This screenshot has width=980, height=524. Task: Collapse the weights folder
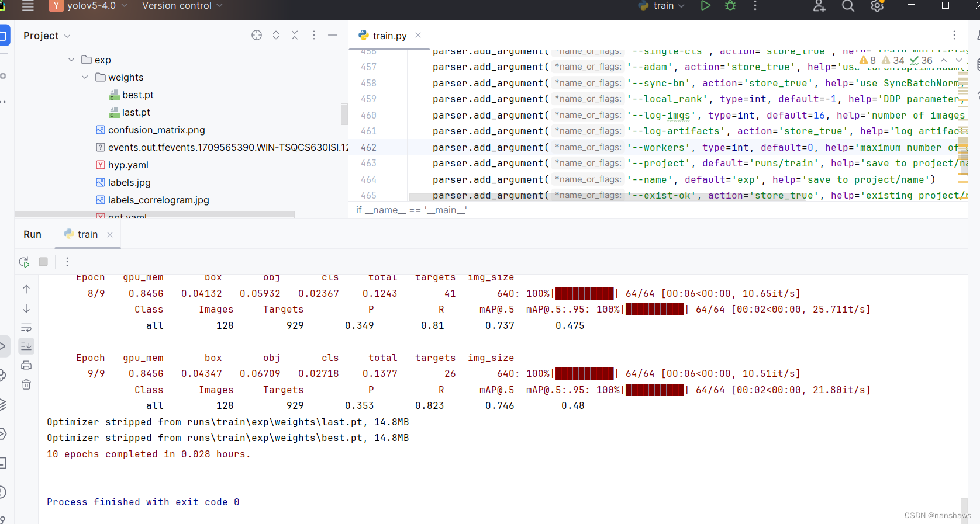[x=85, y=77]
